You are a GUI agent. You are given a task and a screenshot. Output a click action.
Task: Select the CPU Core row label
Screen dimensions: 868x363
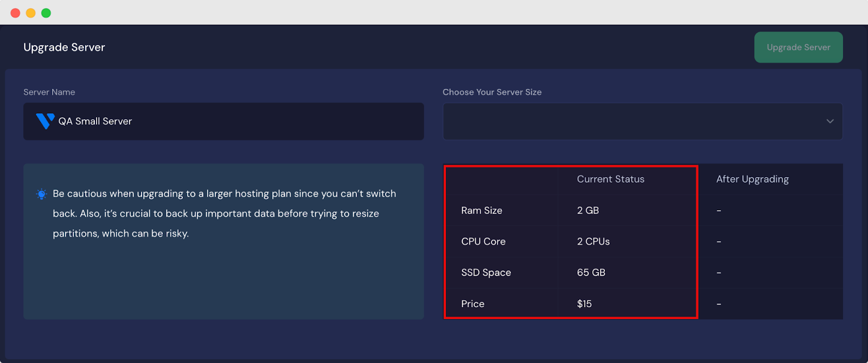tap(483, 242)
